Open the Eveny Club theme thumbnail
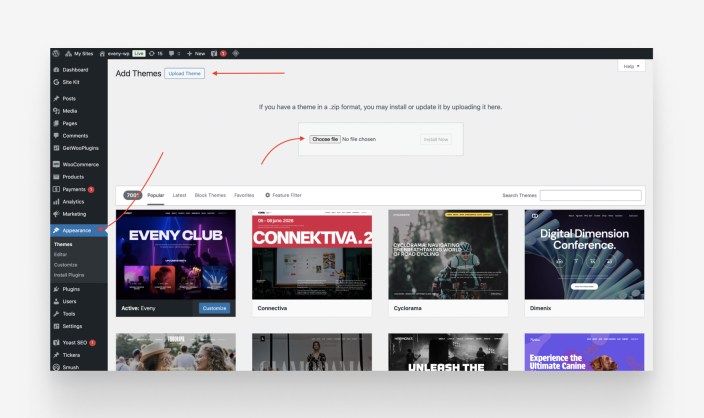The width and height of the screenshot is (704, 418). (176, 255)
